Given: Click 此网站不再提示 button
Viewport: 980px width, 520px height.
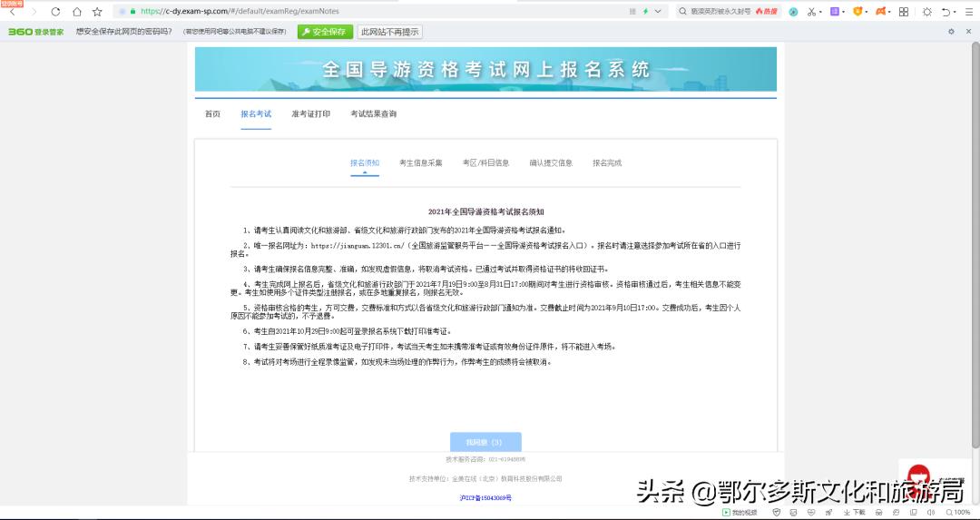Looking at the screenshot, I should [x=390, y=32].
